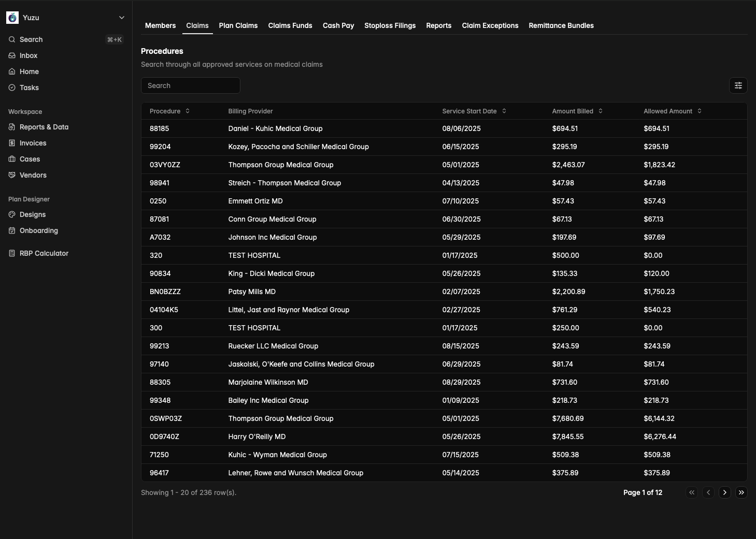Open Onboarding in the sidebar
The width and height of the screenshot is (756, 539).
pyautogui.click(x=66, y=230)
